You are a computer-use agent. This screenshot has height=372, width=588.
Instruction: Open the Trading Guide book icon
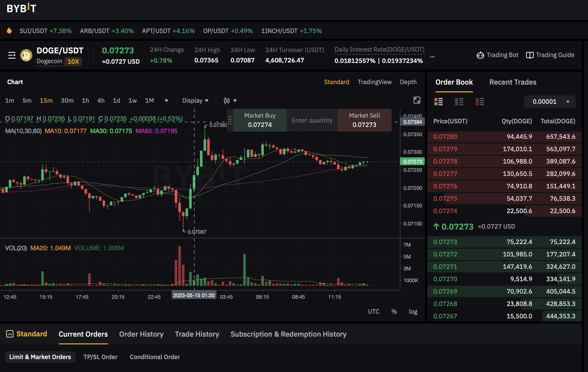tap(530, 55)
